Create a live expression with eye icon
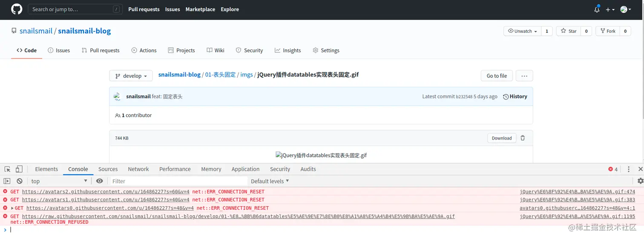The width and height of the screenshot is (644, 239). click(x=99, y=181)
